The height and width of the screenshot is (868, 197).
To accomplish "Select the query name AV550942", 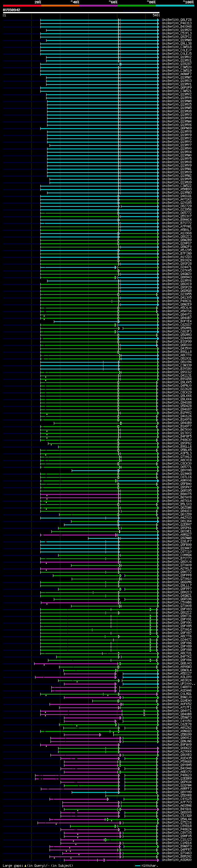I will pyautogui.click(x=11, y=10).
